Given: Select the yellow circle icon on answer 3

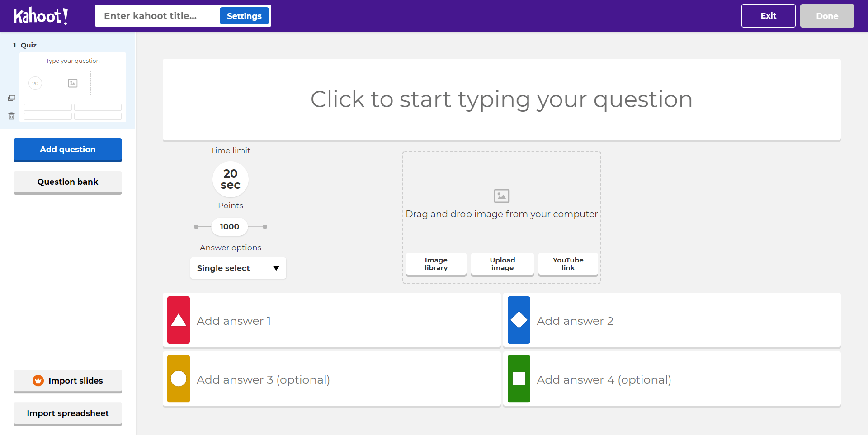Looking at the screenshot, I should tap(178, 379).
